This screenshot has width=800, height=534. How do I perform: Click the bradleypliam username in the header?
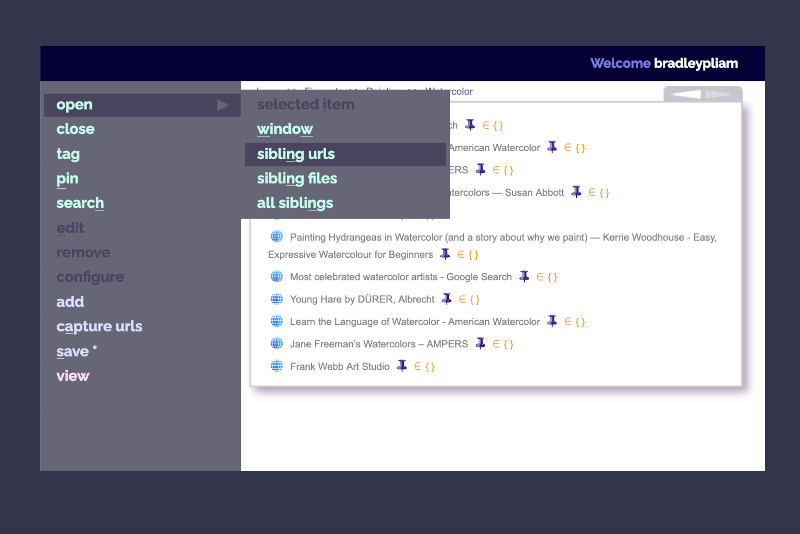click(x=696, y=63)
